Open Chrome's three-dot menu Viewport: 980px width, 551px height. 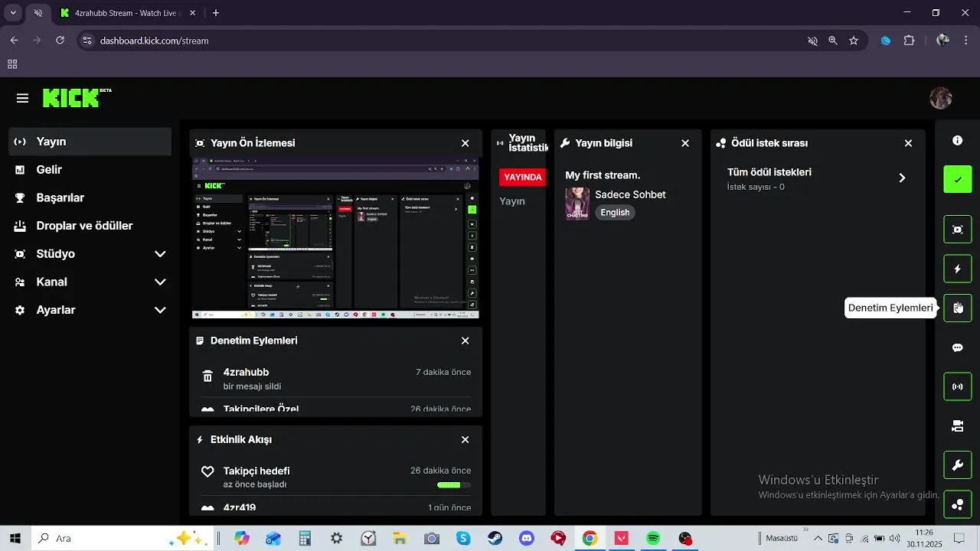[965, 41]
